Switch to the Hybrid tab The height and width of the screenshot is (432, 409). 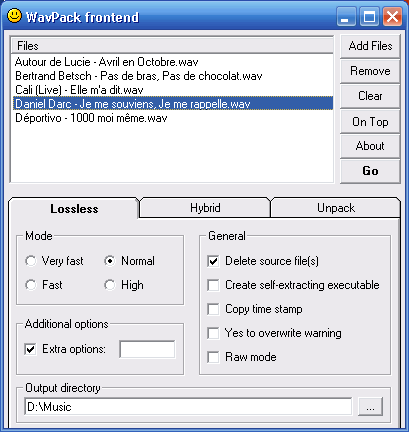[x=205, y=208]
